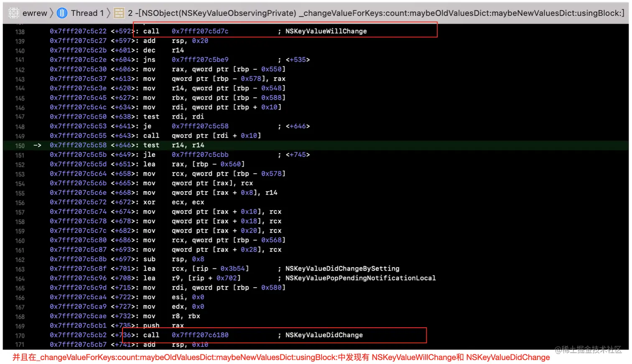The width and height of the screenshot is (632, 364).
Task: Select NSKeyValueDidChangeBySetting comment
Action: (x=342, y=269)
